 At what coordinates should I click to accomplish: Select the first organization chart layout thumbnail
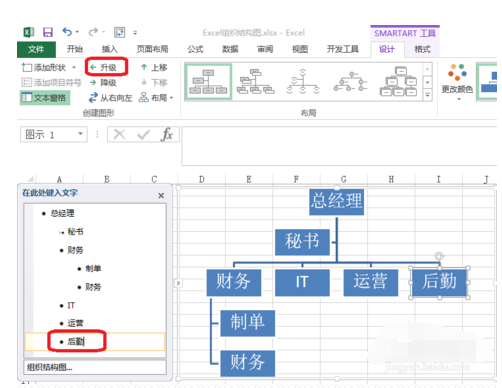pyautogui.click(x=208, y=82)
